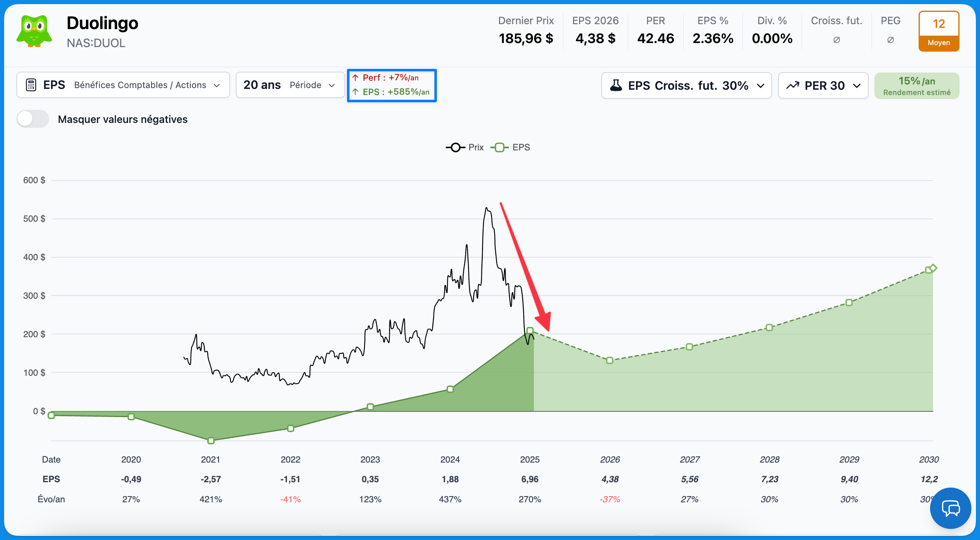Viewport: 980px width, 540px height.
Task: Click the empty-set symbol under Croiss. fut.
Action: click(x=836, y=40)
